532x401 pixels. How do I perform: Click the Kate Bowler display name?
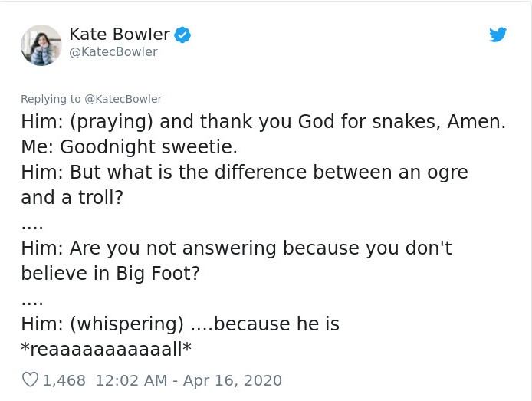[120, 34]
